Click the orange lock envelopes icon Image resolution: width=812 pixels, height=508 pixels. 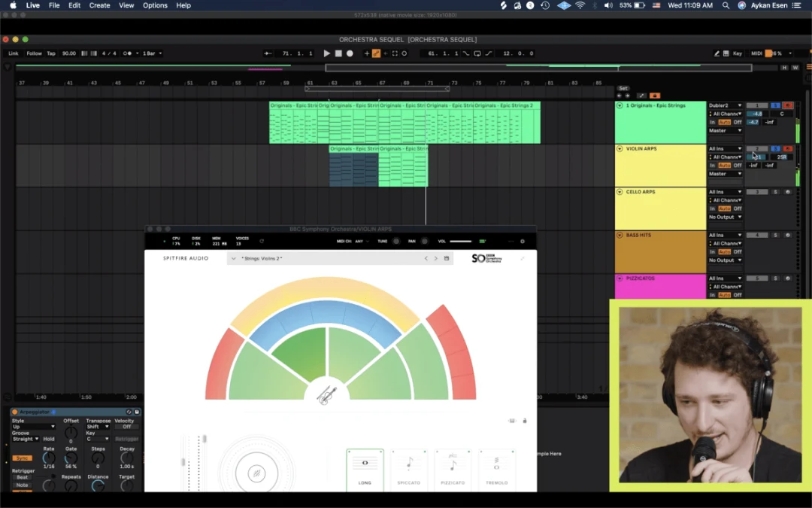tap(655, 96)
